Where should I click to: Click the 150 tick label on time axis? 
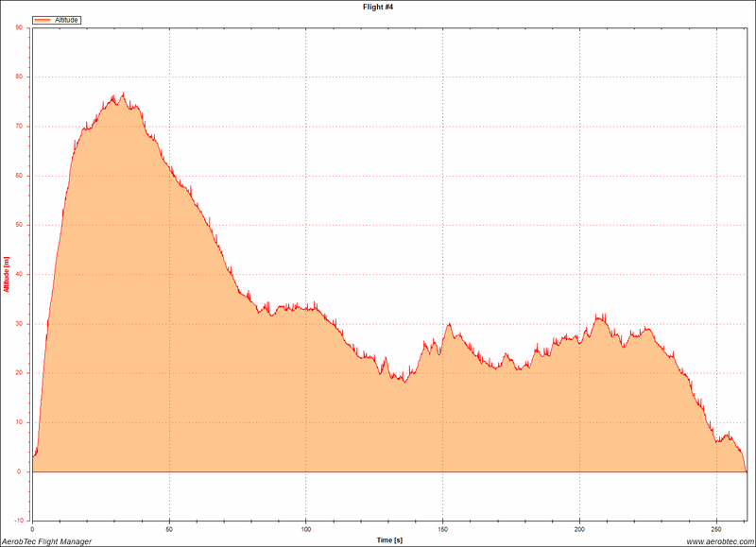pos(442,529)
